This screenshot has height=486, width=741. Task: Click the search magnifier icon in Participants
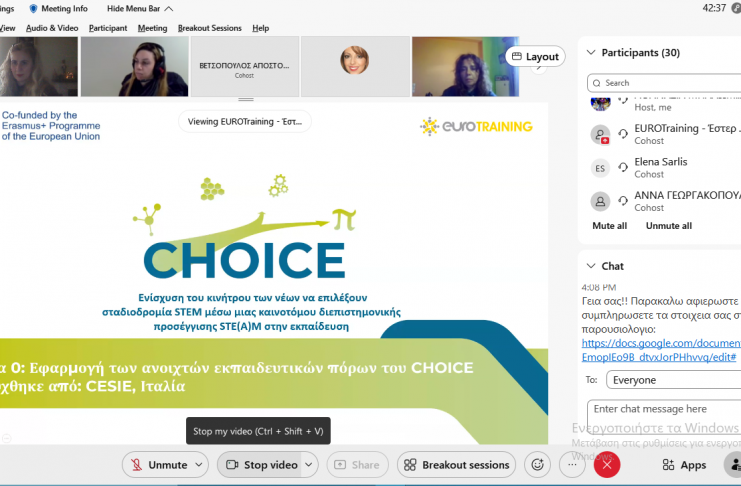click(597, 83)
